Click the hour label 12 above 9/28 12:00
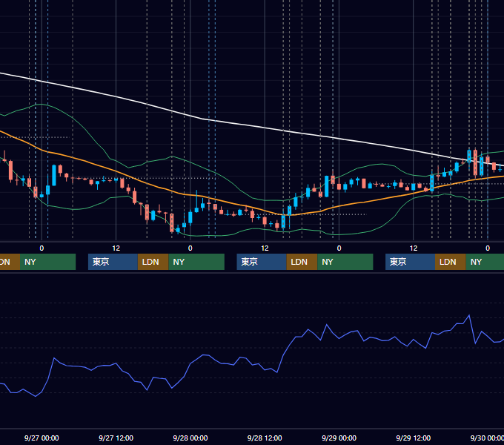Viewport: 504px width, 445px height. click(265, 248)
